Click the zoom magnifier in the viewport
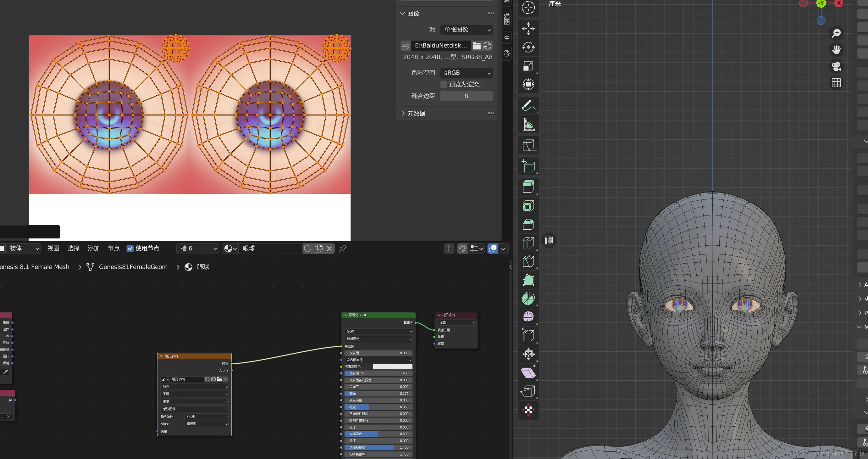 (x=836, y=33)
